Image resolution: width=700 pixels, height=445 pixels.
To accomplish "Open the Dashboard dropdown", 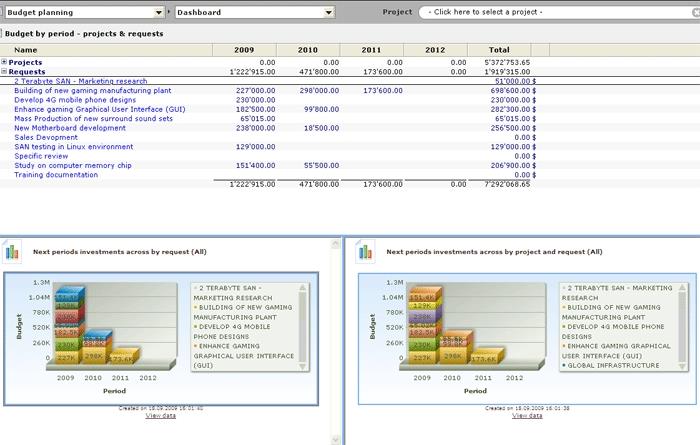I will pos(255,12).
